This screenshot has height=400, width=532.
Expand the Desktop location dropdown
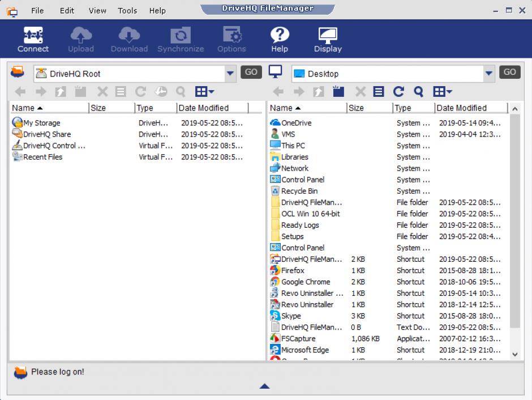tap(488, 73)
